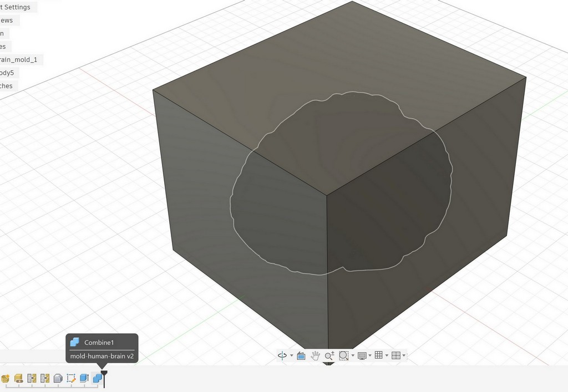Click the Look At icon
The width and height of the screenshot is (568, 392).
coord(301,355)
